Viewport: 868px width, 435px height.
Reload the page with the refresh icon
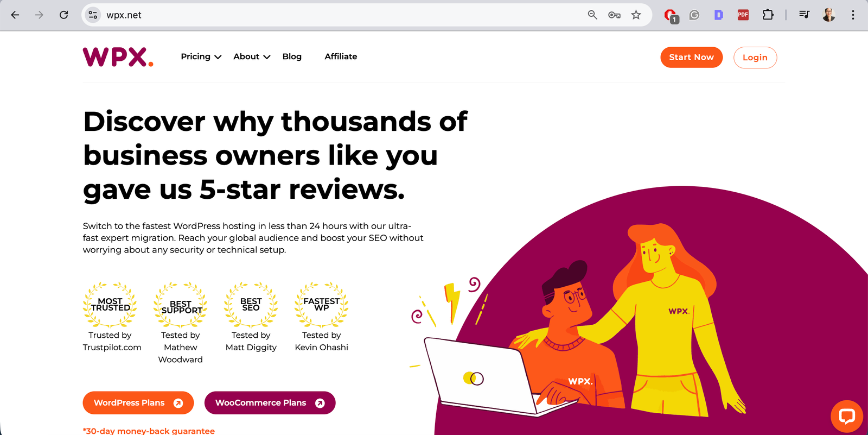click(x=63, y=15)
